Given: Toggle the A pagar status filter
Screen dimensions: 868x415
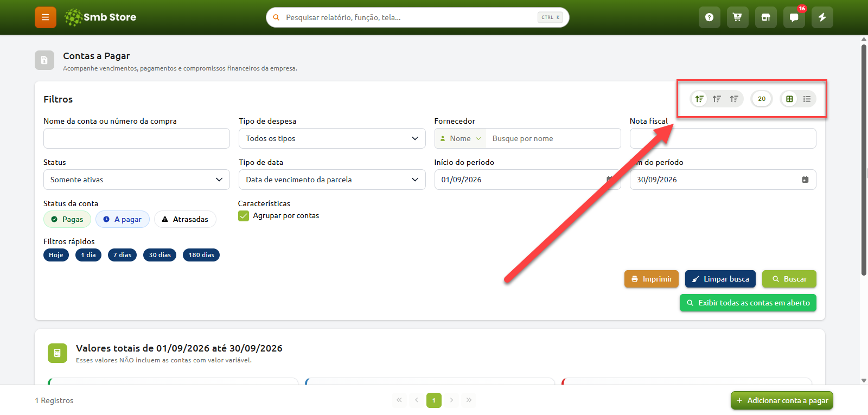Looking at the screenshot, I should [123, 219].
